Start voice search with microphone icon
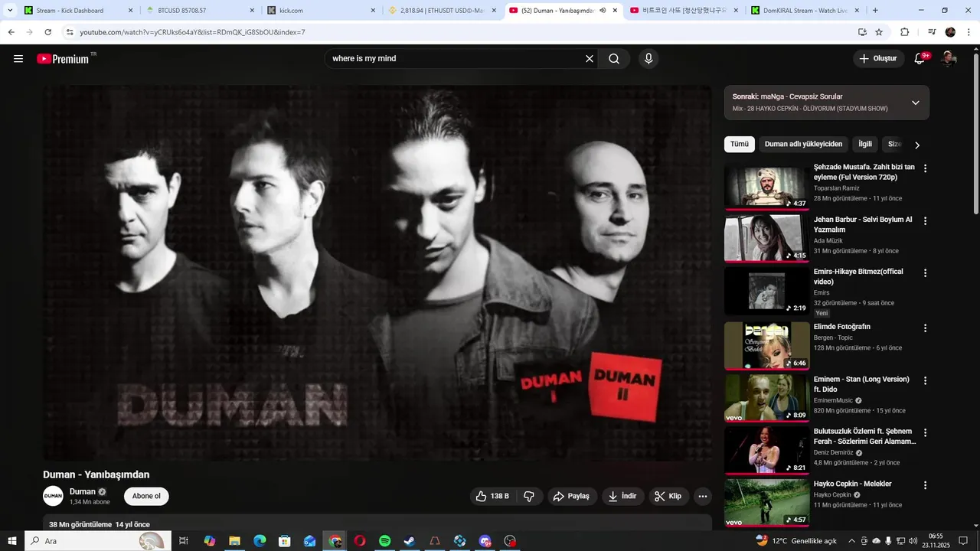 (x=648, y=59)
